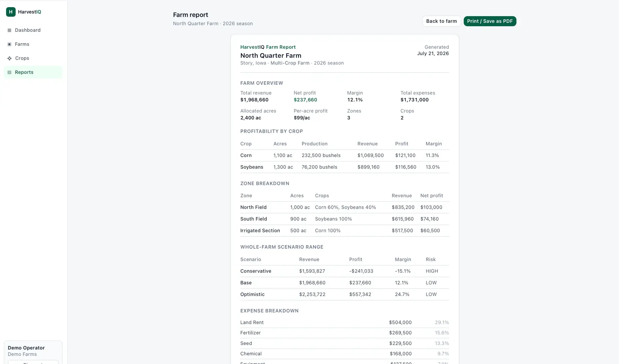
Task: Click the Farm report page heading
Action: [191, 15]
